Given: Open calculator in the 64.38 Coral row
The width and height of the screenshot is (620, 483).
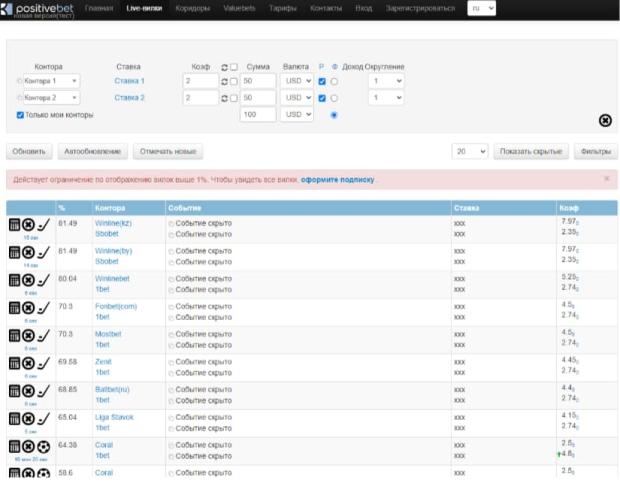Looking at the screenshot, I should (x=14, y=446).
